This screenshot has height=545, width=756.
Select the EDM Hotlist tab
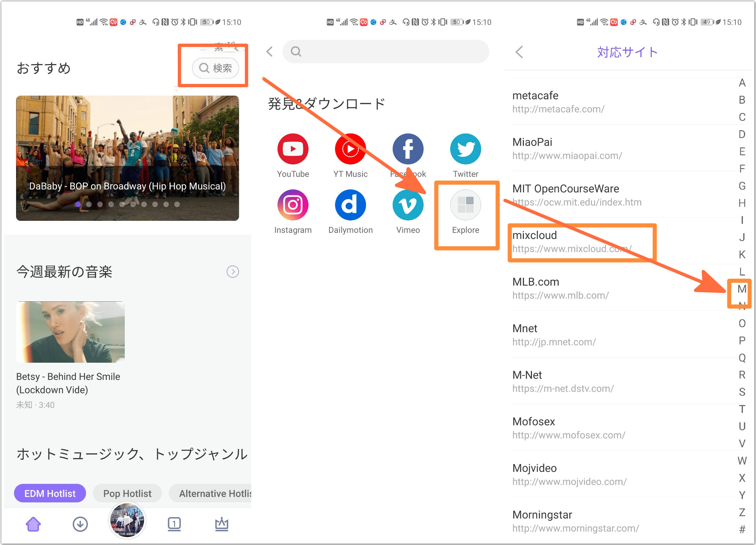tap(50, 493)
